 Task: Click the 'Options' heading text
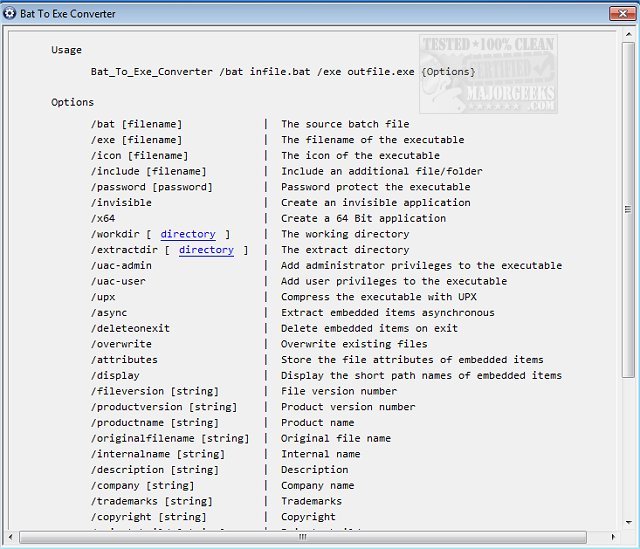(x=72, y=102)
